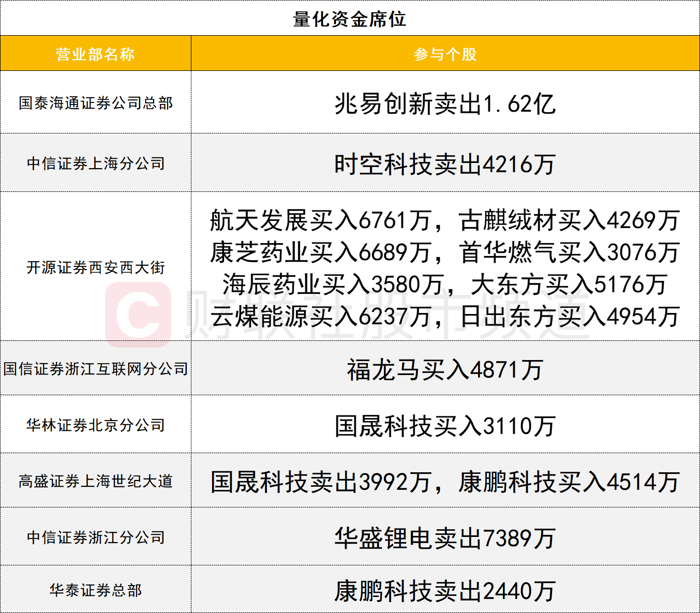Select the 国晟科技卖出3992万 entry
This screenshot has height=613, width=700.
pos(320,482)
